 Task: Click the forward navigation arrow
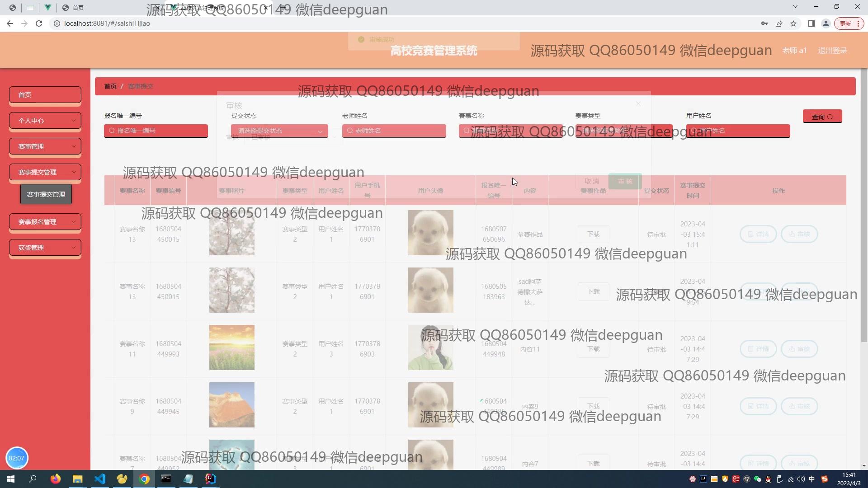(x=24, y=23)
